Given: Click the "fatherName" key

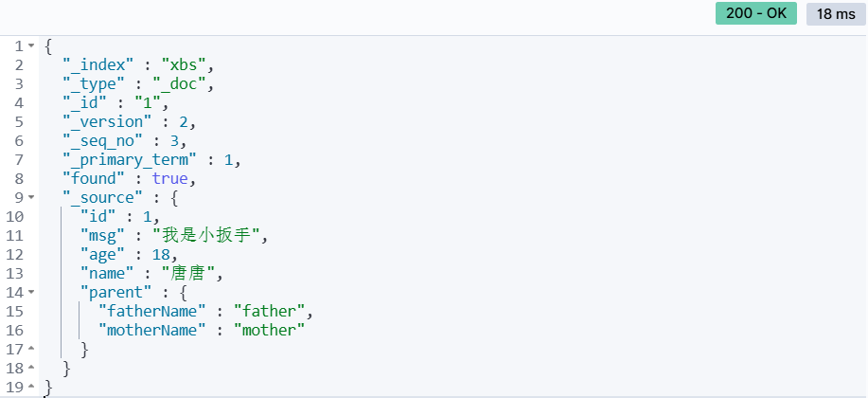Looking at the screenshot, I should (151, 311).
